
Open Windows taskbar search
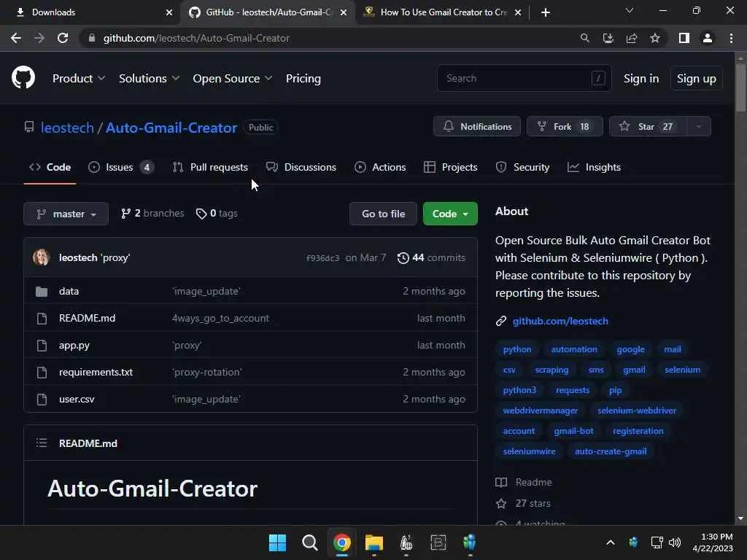[x=309, y=542]
